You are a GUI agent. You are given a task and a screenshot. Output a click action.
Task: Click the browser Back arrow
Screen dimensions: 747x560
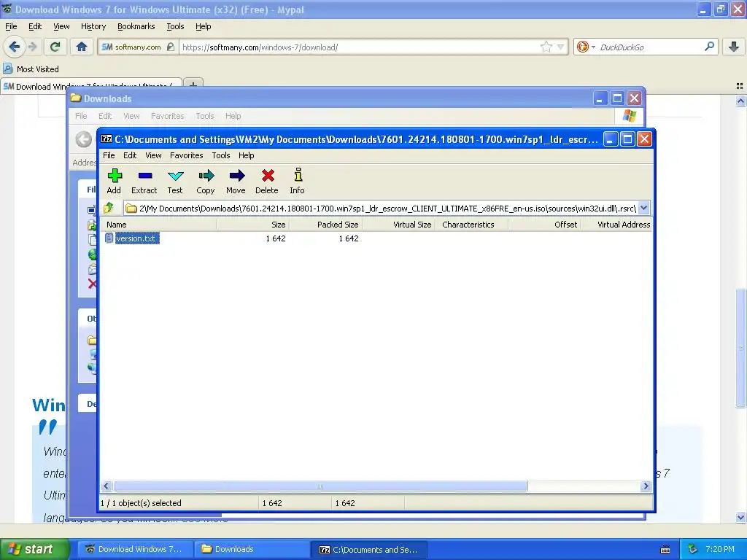click(14, 47)
